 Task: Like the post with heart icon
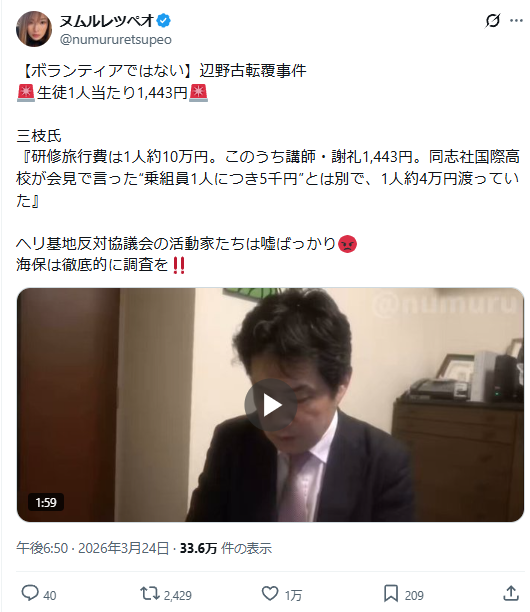coord(270,594)
